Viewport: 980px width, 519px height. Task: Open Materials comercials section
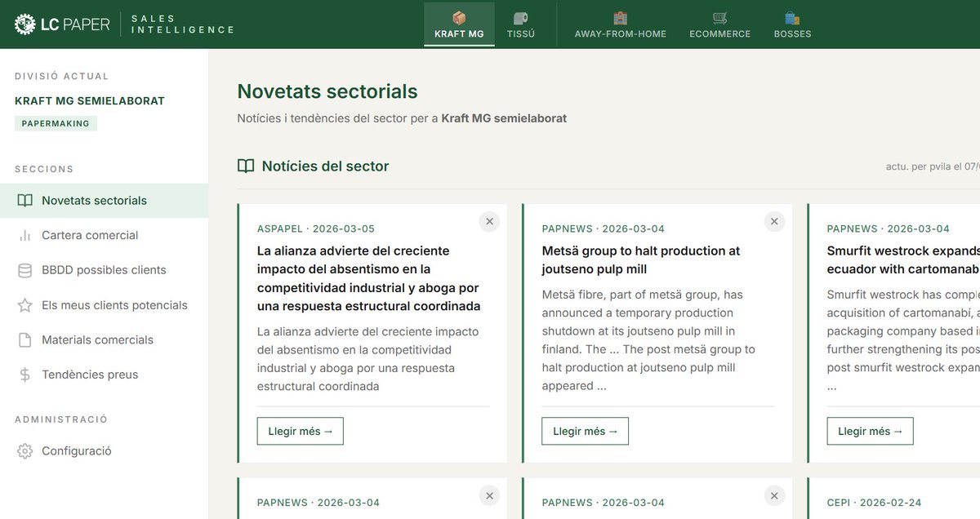pos(104,339)
